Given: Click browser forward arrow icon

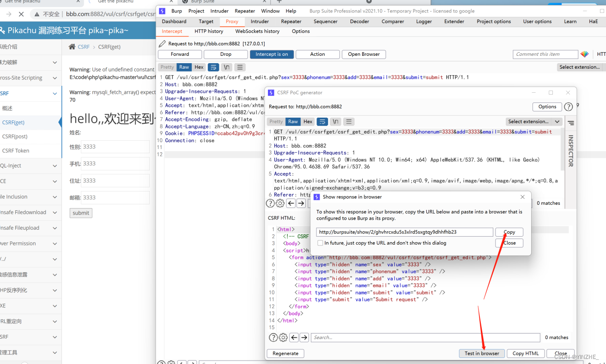Looking at the screenshot, I should [9, 14].
